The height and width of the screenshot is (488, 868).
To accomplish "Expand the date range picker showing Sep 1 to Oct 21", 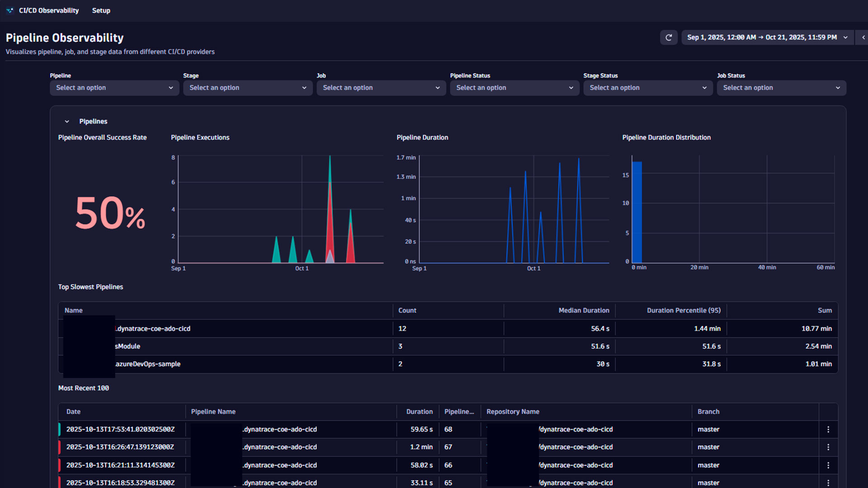I will [766, 38].
